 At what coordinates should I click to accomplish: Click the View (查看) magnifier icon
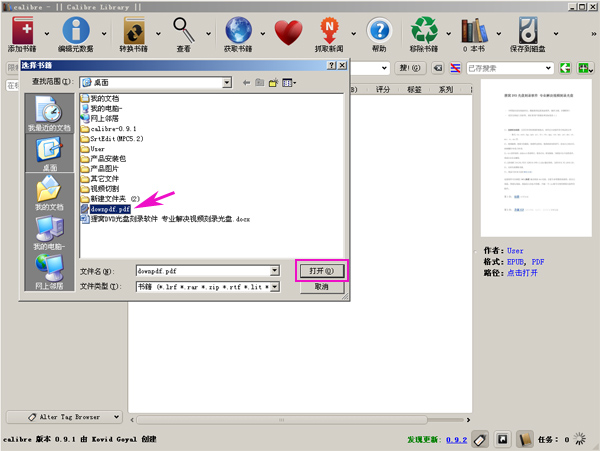[184, 30]
